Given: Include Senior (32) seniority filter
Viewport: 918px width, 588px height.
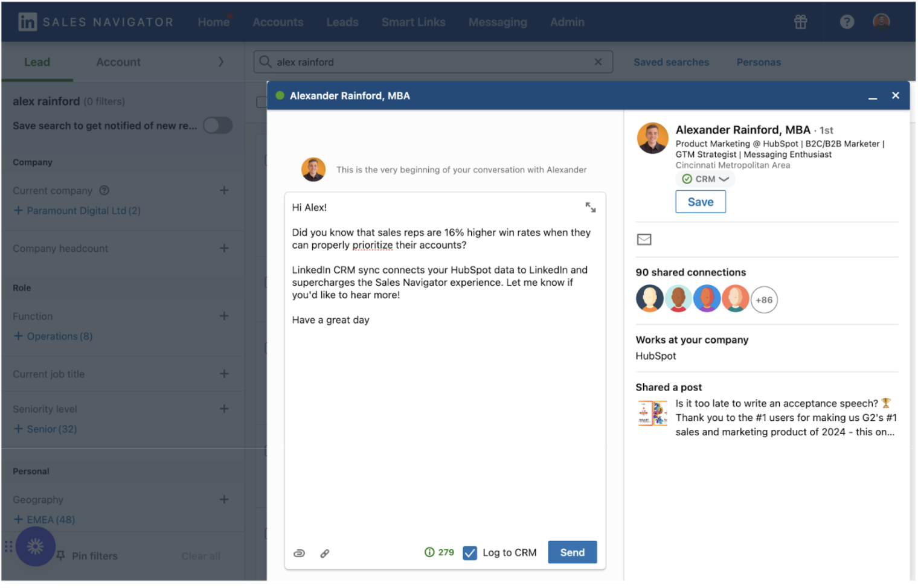Looking at the screenshot, I should (45, 429).
